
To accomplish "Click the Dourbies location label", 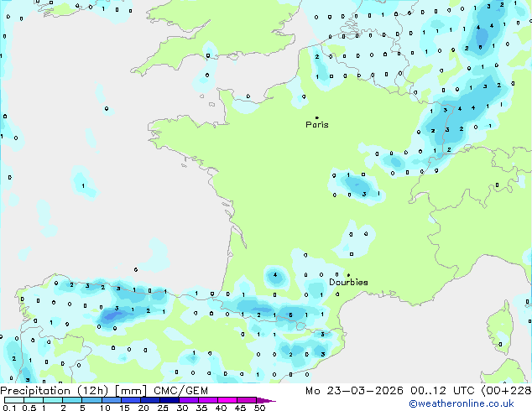I will [348, 282].
